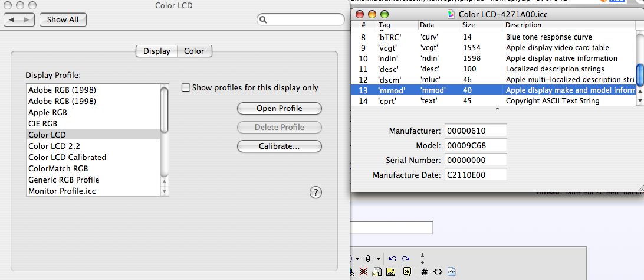Image resolution: width=644 pixels, height=280 pixels.
Task: Click the Calibrate... button
Action: [280, 146]
